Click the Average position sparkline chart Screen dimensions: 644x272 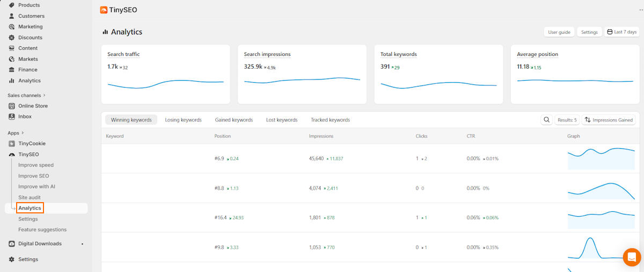575,81
